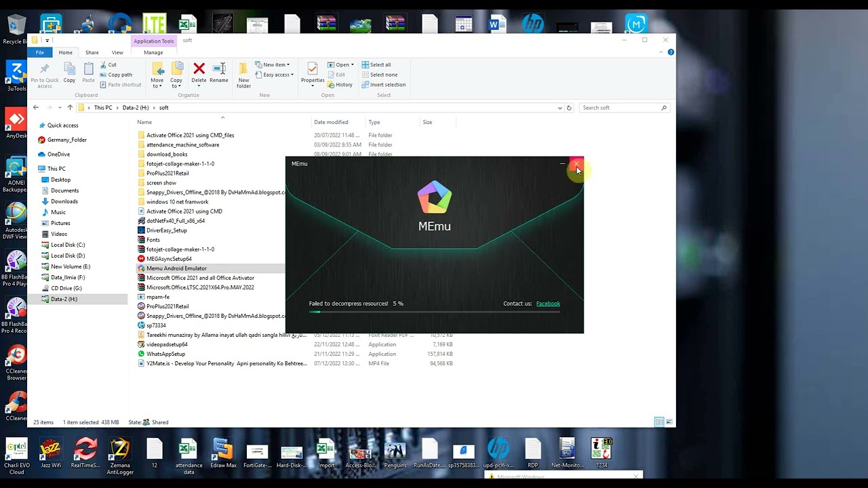Screen dimensions: 868x488
Task: Click the Paste icon in ribbon
Action: [x=88, y=73]
